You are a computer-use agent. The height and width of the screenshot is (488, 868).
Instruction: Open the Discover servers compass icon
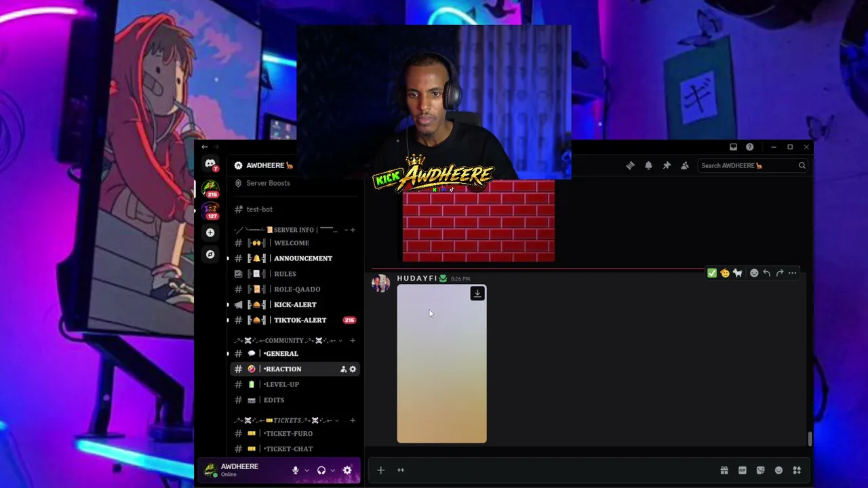pyautogui.click(x=210, y=254)
